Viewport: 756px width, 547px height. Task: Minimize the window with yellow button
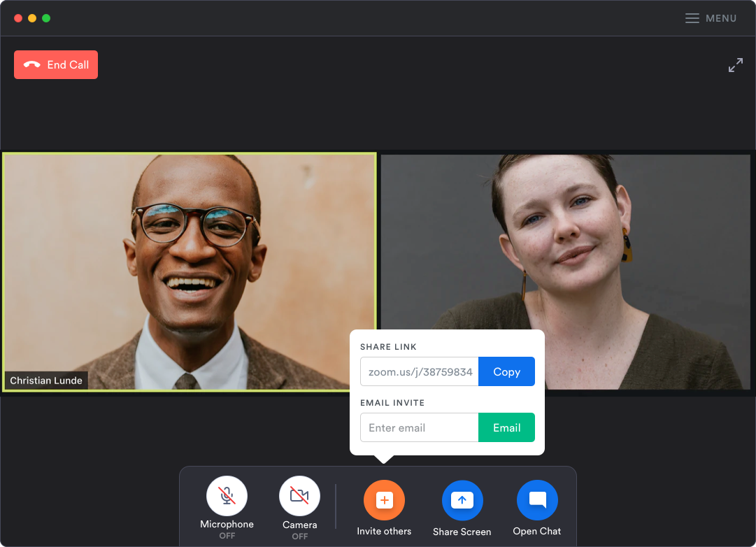coord(32,18)
